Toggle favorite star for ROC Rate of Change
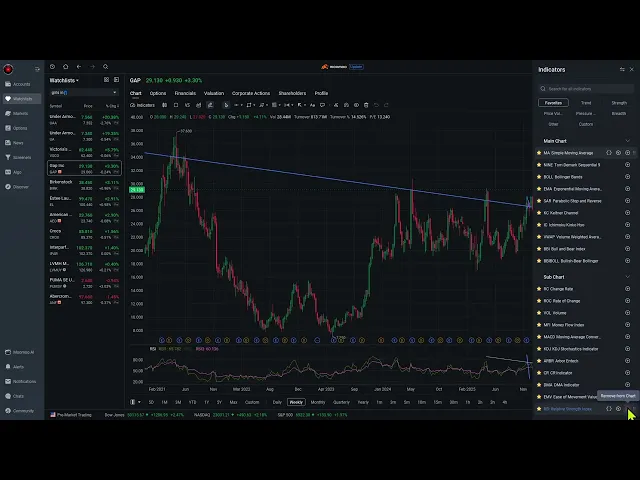The width and height of the screenshot is (640, 480). pyautogui.click(x=539, y=301)
